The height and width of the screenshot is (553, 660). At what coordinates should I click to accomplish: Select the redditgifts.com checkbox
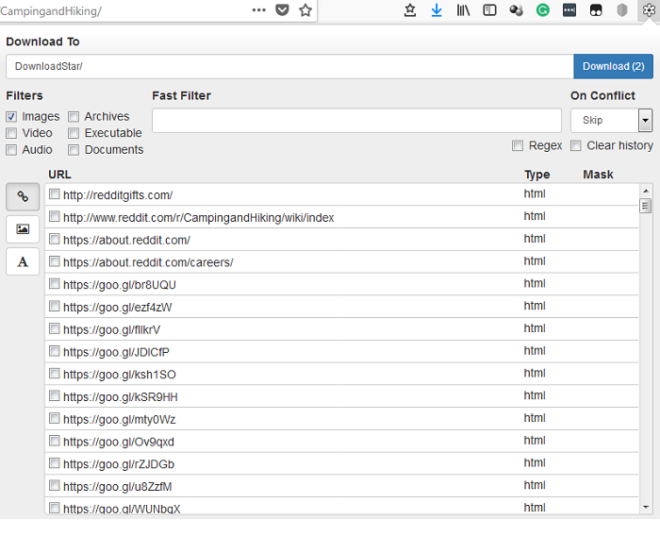(x=54, y=194)
